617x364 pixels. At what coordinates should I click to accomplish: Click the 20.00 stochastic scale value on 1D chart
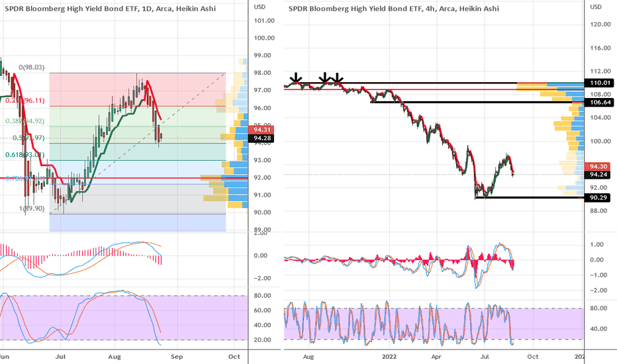(262, 340)
